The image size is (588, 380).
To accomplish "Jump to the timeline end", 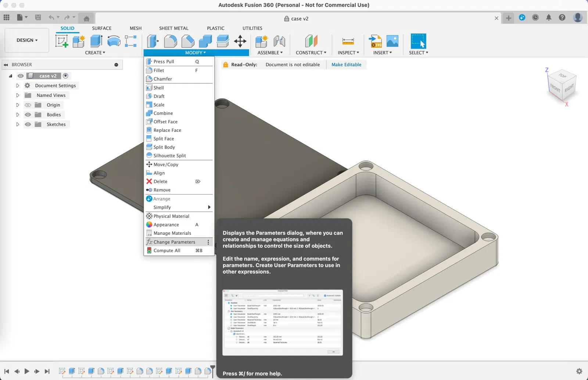I will (x=47, y=371).
